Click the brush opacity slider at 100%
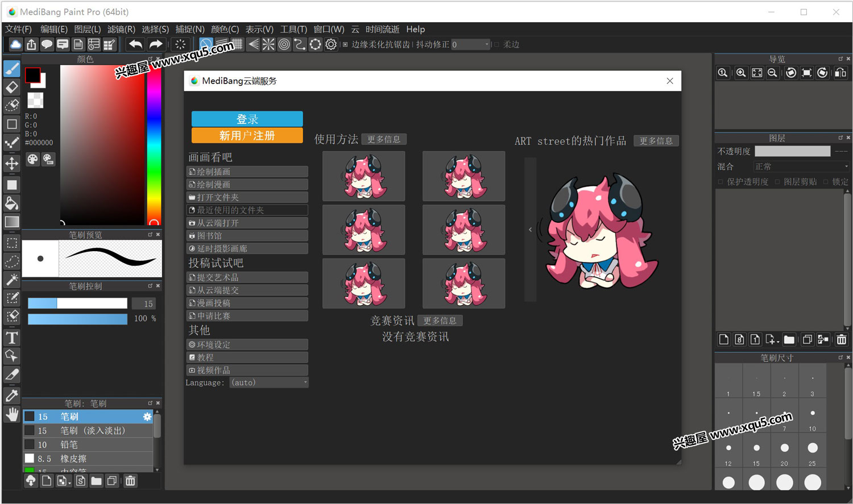The height and width of the screenshot is (504, 853). click(77, 319)
